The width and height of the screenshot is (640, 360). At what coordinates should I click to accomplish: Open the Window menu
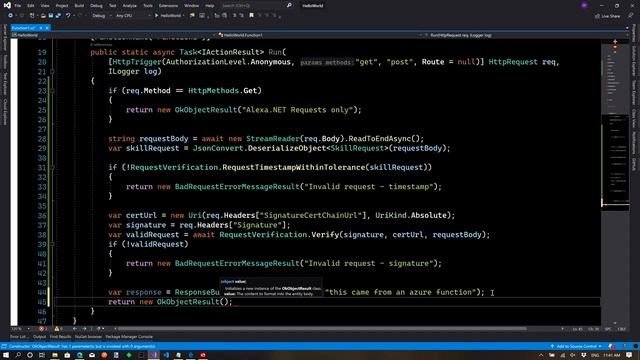(191, 6)
